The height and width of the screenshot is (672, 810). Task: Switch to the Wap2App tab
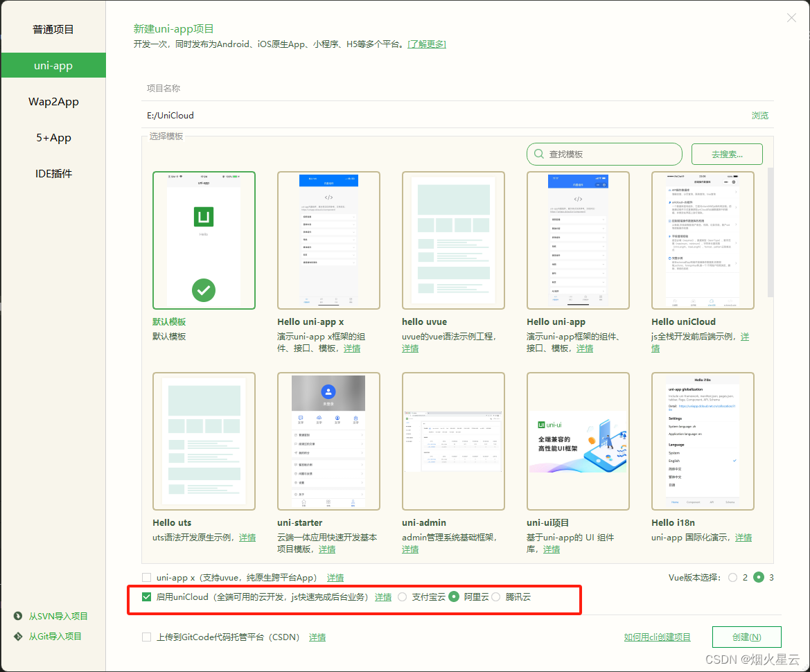(53, 102)
